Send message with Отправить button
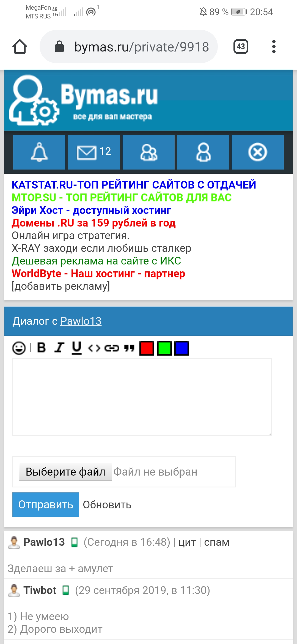 click(x=46, y=504)
